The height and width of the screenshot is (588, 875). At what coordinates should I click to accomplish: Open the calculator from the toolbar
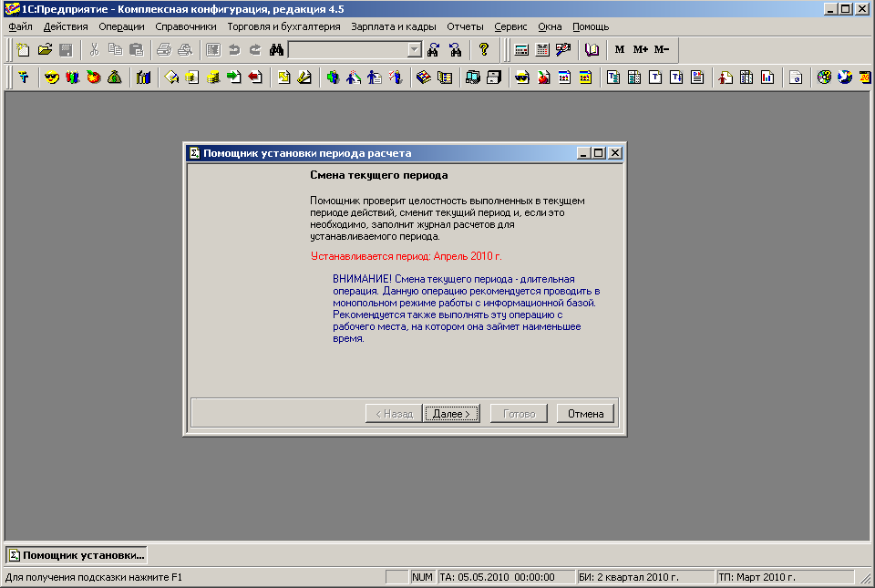521,49
